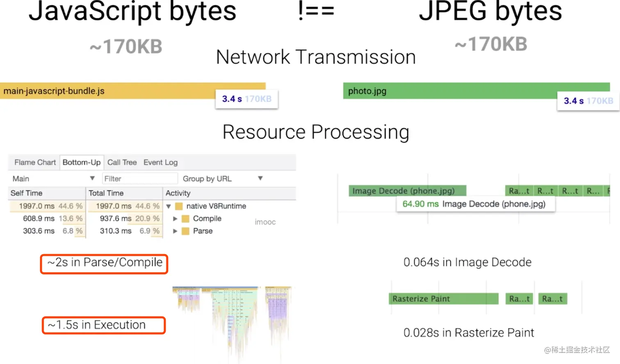Expand the Compile activity row

point(175,219)
